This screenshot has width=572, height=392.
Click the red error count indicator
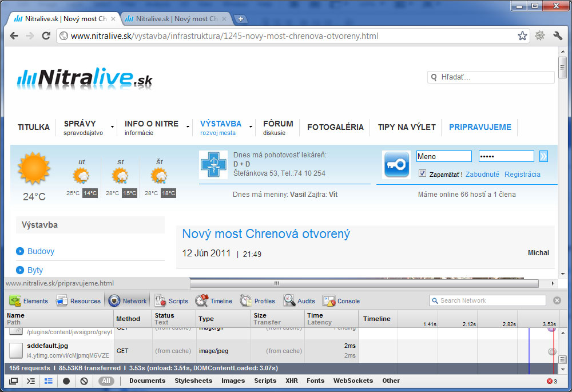(551, 381)
